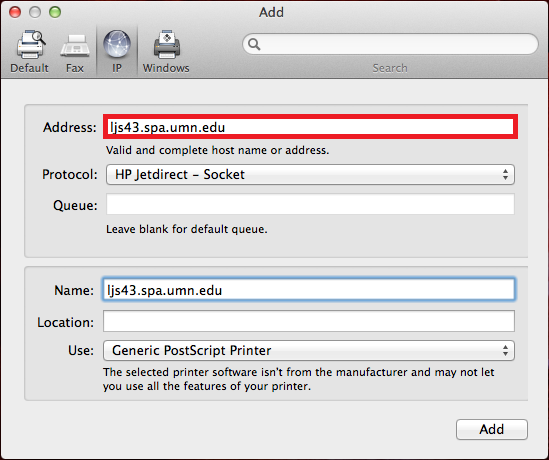549x460 pixels.
Task: Click the magnifying glass in the search bar
Action: (254, 44)
